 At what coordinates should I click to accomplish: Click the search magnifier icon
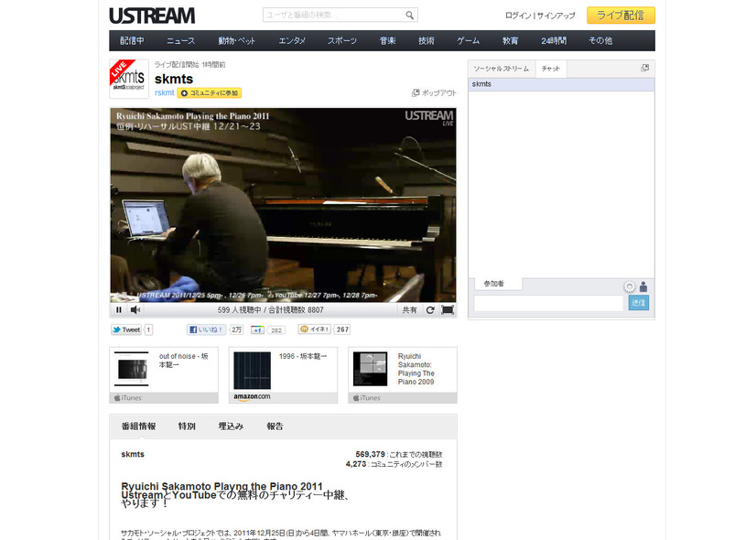tap(409, 15)
